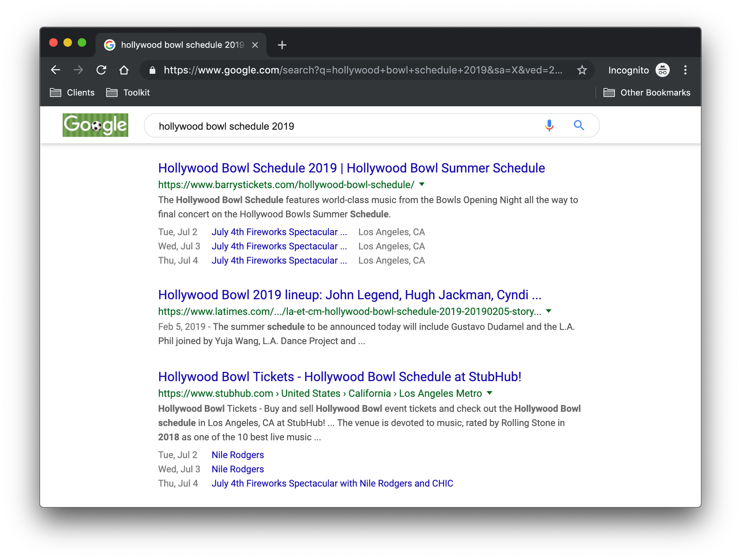Open the Other Bookmarks folder
Screen dimensions: 741x560
[x=655, y=93]
